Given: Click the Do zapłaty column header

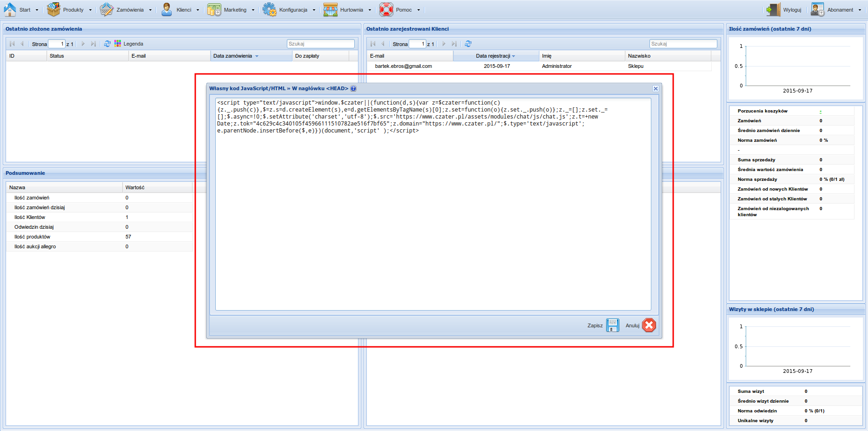Looking at the screenshot, I should click(x=321, y=56).
